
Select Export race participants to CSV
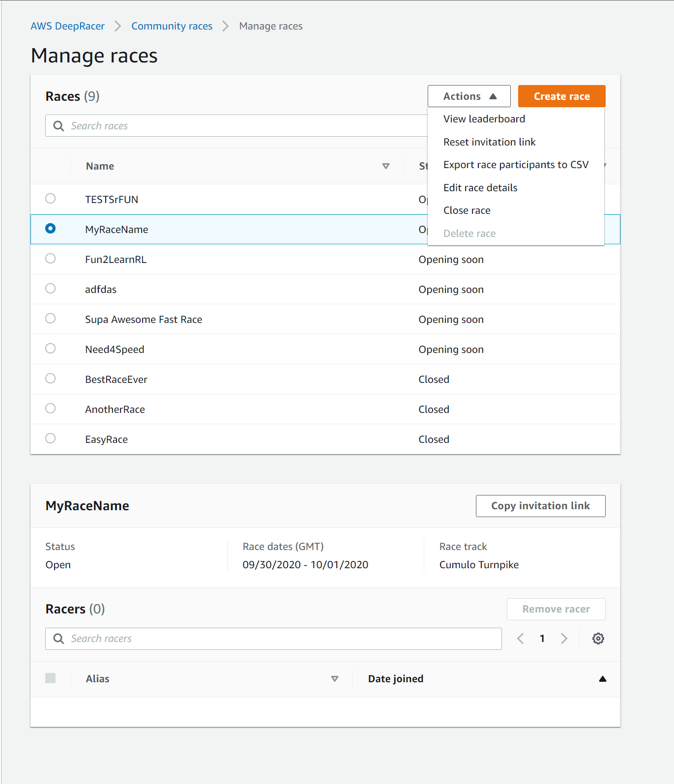coord(515,165)
